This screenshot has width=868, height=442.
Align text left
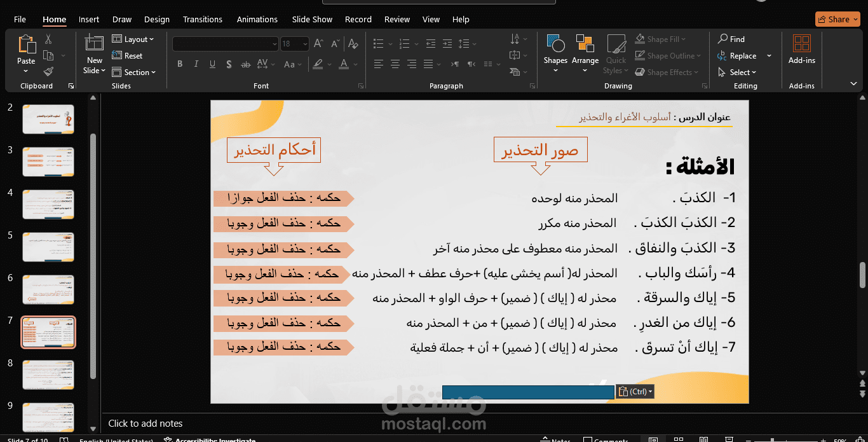click(379, 64)
